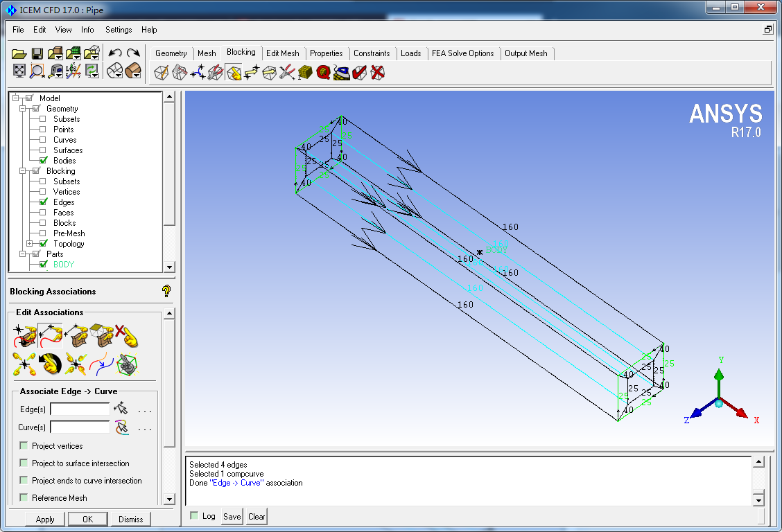Switch to the Edit Mesh tab
The width and height of the screenshot is (782, 532).
pos(282,53)
